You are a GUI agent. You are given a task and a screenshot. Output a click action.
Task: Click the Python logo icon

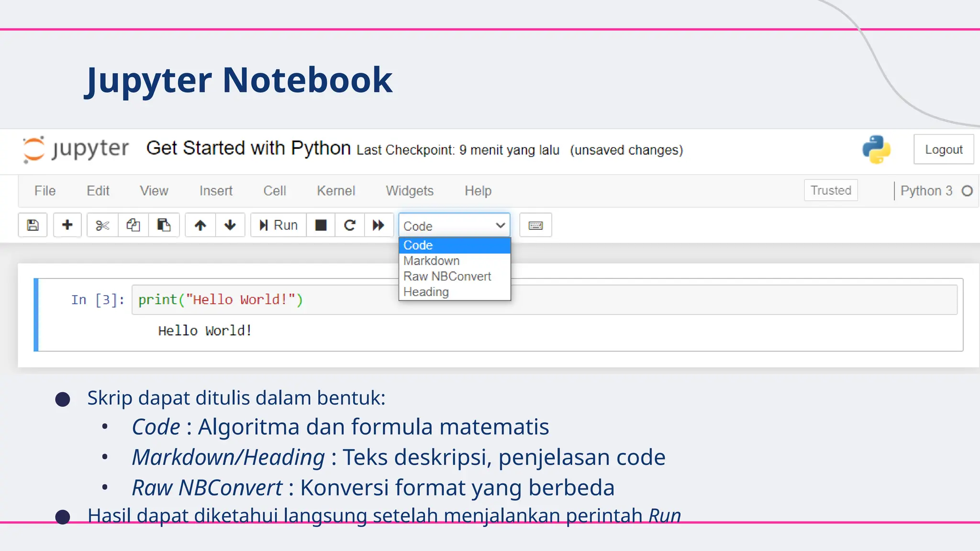click(x=877, y=149)
